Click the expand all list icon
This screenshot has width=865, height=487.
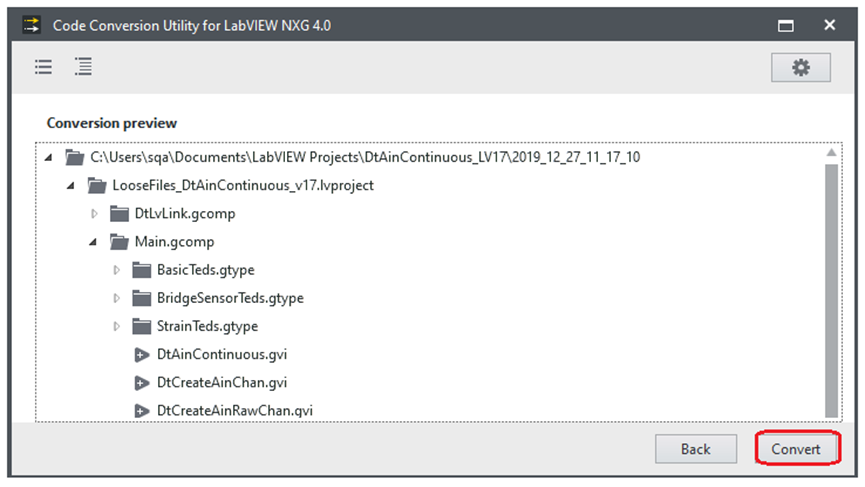click(83, 67)
